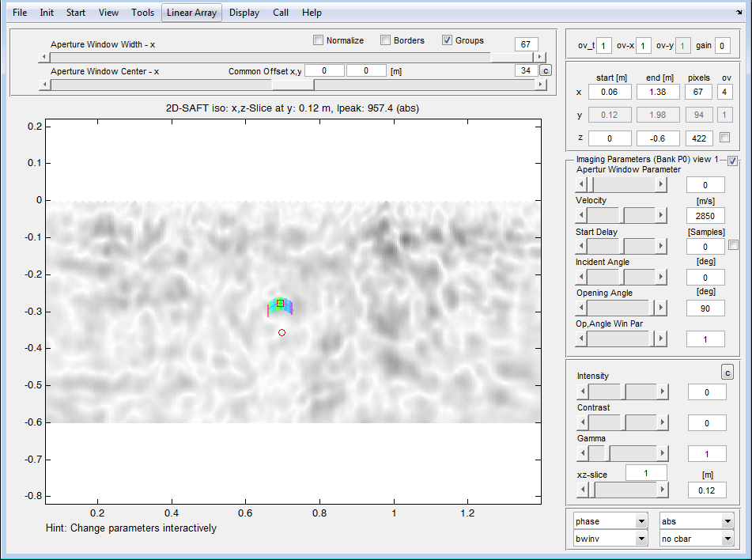Click the x start field showing 0.06
Image resolution: width=752 pixels, height=560 pixels.
(x=610, y=92)
